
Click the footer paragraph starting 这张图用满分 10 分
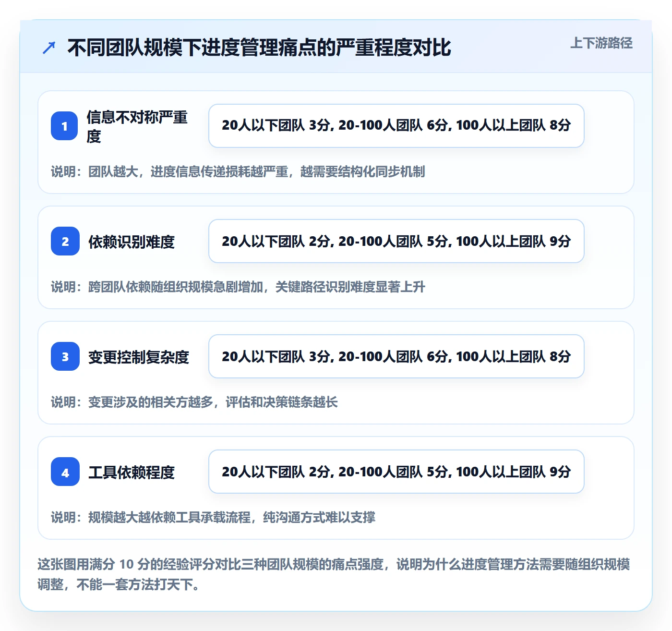[334, 574]
